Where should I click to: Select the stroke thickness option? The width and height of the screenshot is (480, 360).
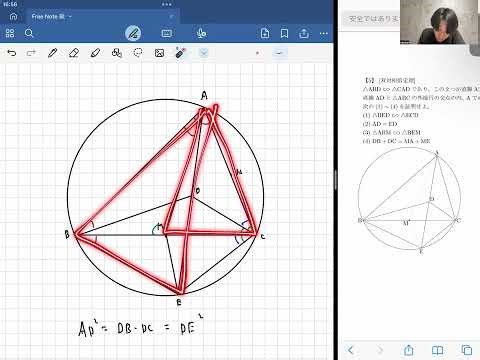(279, 53)
